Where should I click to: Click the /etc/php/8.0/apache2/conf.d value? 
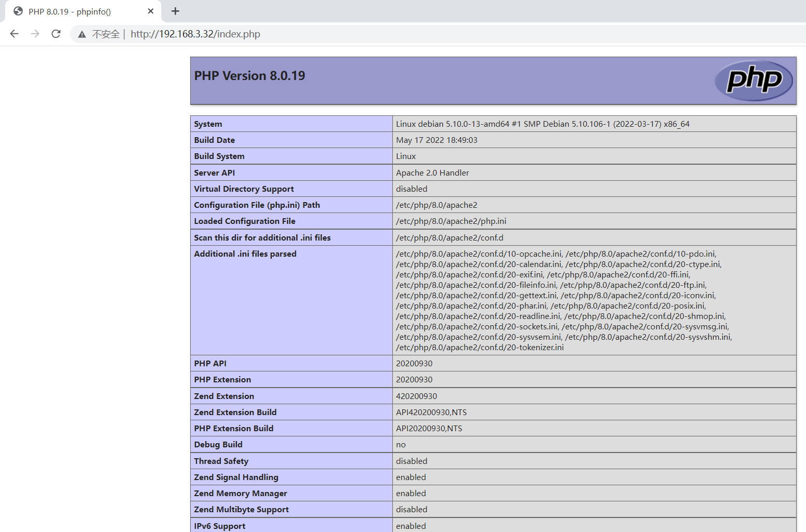coord(450,238)
